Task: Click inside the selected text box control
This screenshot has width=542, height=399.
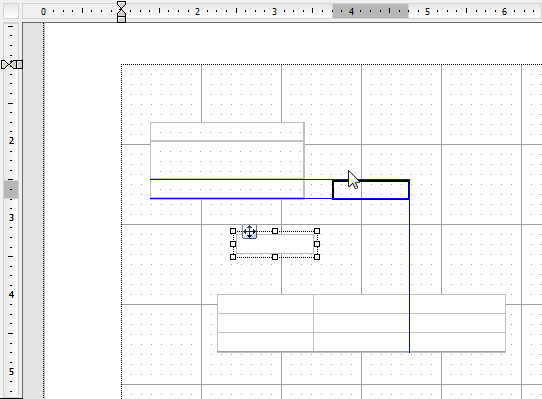Action: click(x=275, y=244)
